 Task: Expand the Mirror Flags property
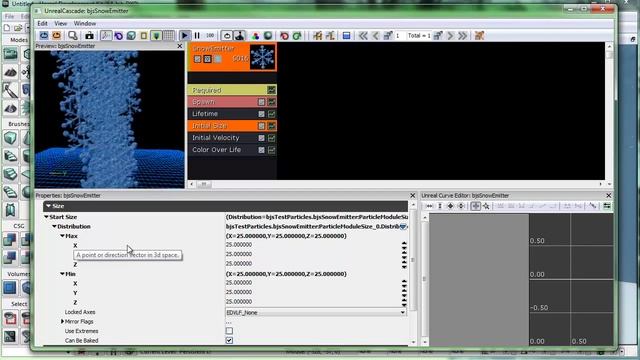(62, 322)
